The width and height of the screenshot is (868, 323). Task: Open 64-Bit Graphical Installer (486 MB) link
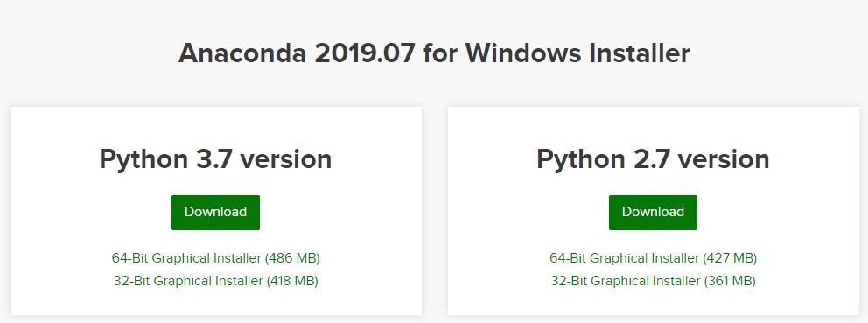(216, 258)
